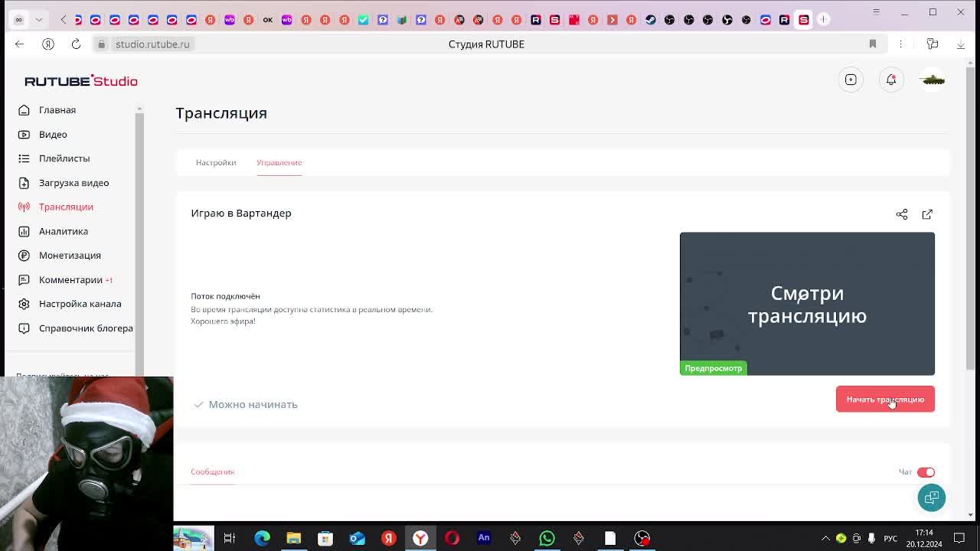Open Аналитика in the sidebar
The image size is (980, 551).
[64, 231]
